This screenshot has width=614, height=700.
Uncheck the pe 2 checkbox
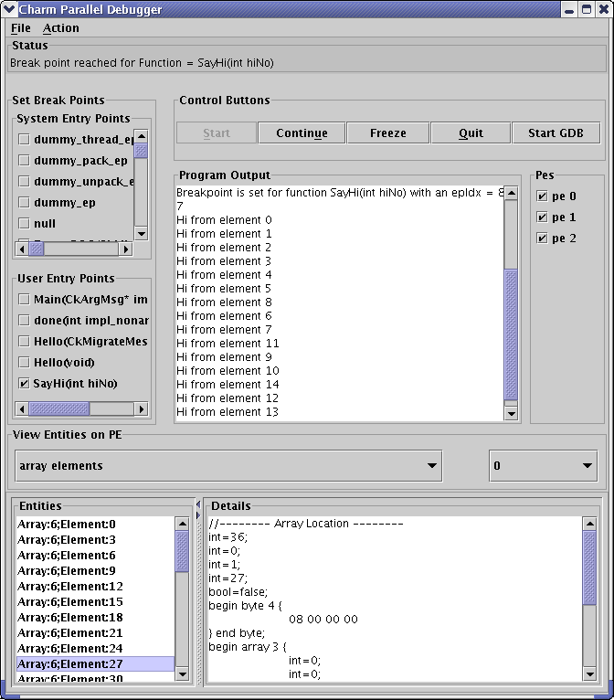coord(542,238)
